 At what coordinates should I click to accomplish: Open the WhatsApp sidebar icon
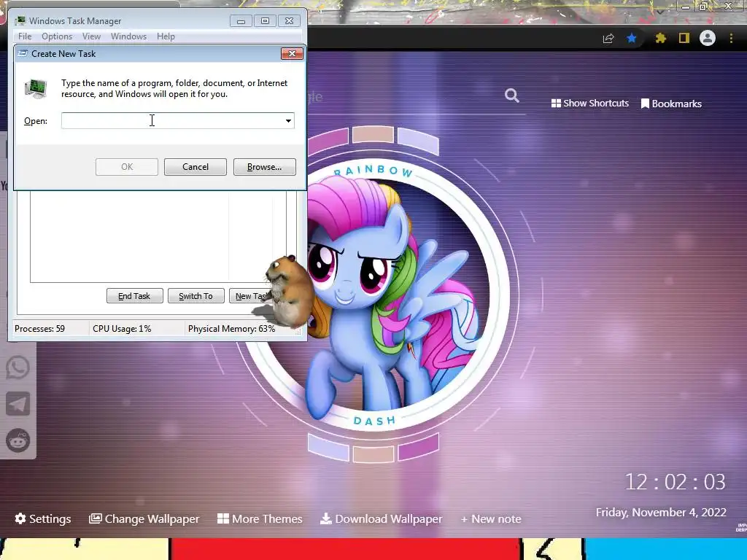(18, 367)
